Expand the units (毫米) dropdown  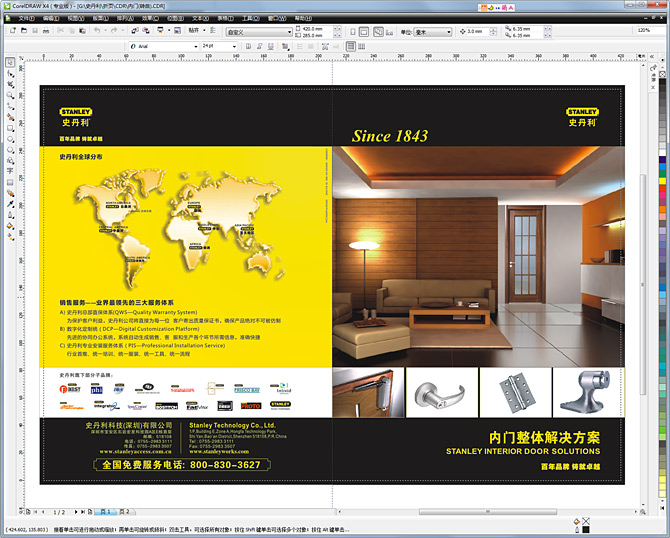pyautogui.click(x=450, y=31)
